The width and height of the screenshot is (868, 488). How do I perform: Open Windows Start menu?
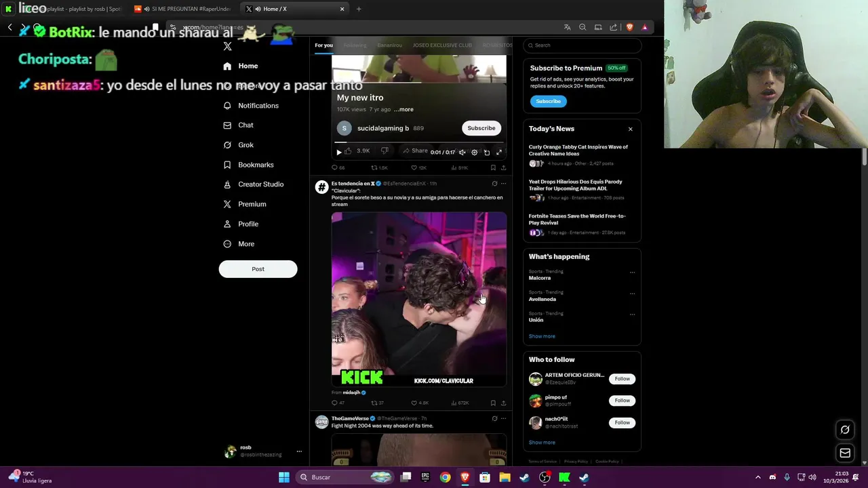pyautogui.click(x=284, y=477)
